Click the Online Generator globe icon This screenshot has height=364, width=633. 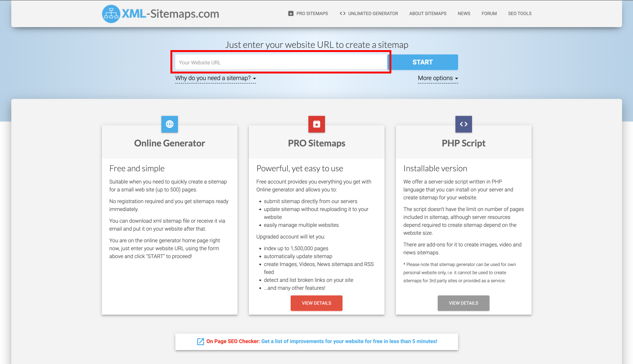(170, 124)
